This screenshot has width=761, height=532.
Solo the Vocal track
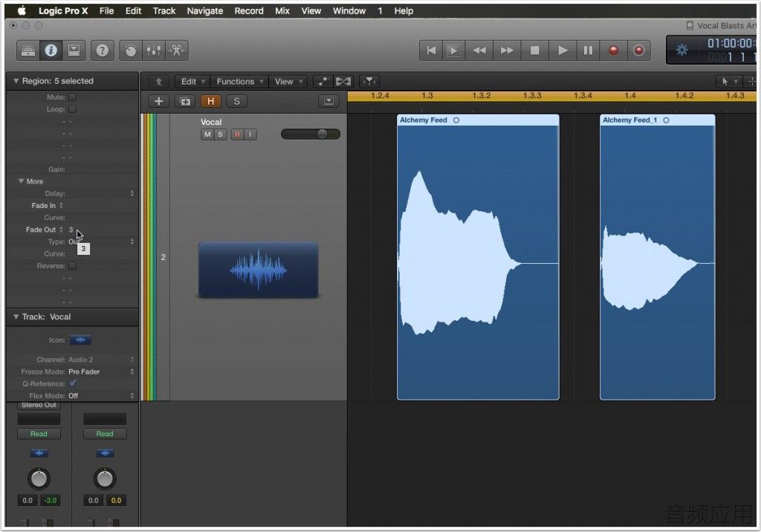click(x=220, y=134)
